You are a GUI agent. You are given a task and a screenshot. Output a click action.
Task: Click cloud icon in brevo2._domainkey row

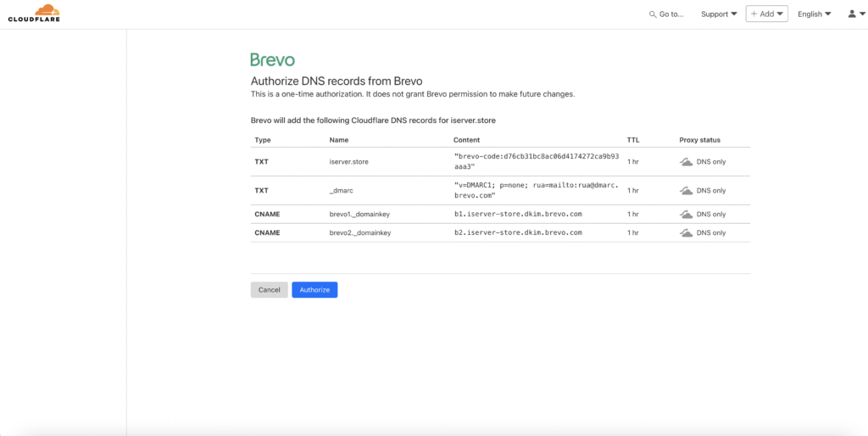point(686,232)
